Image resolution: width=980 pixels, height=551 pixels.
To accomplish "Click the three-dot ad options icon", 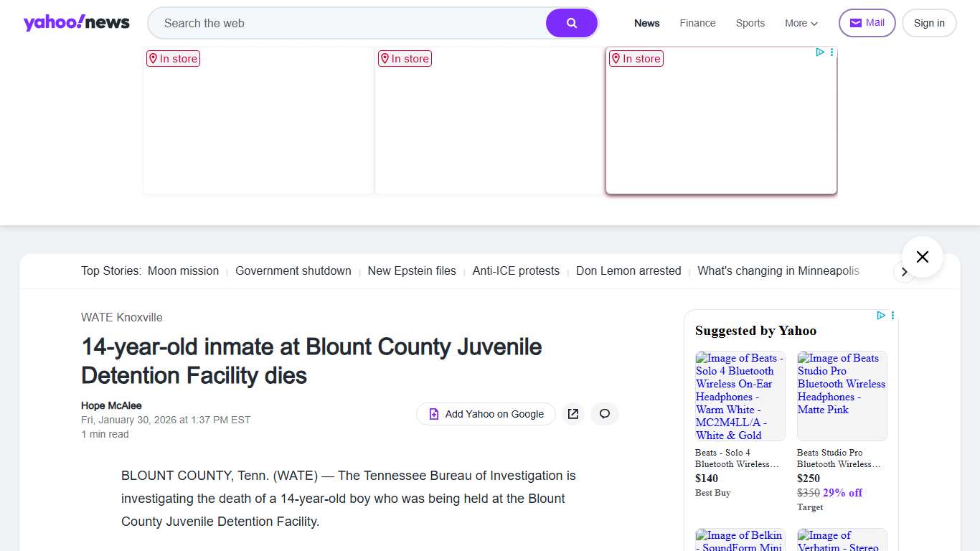I will tap(831, 52).
